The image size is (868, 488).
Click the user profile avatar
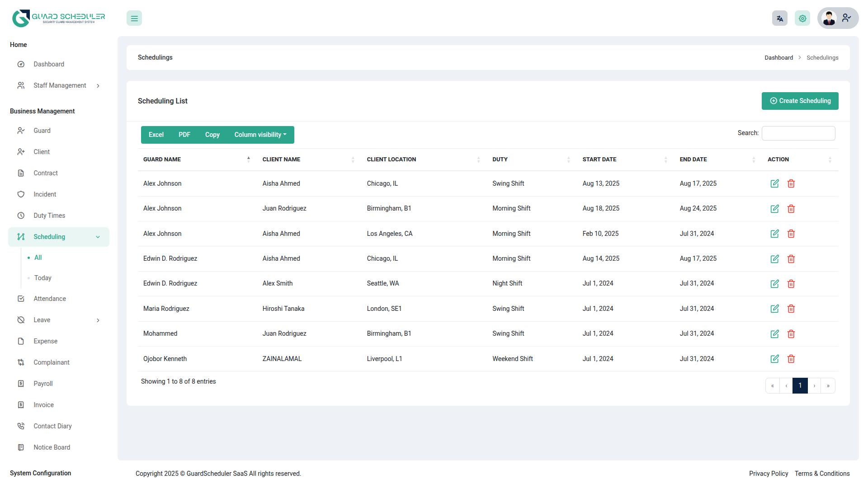(829, 19)
